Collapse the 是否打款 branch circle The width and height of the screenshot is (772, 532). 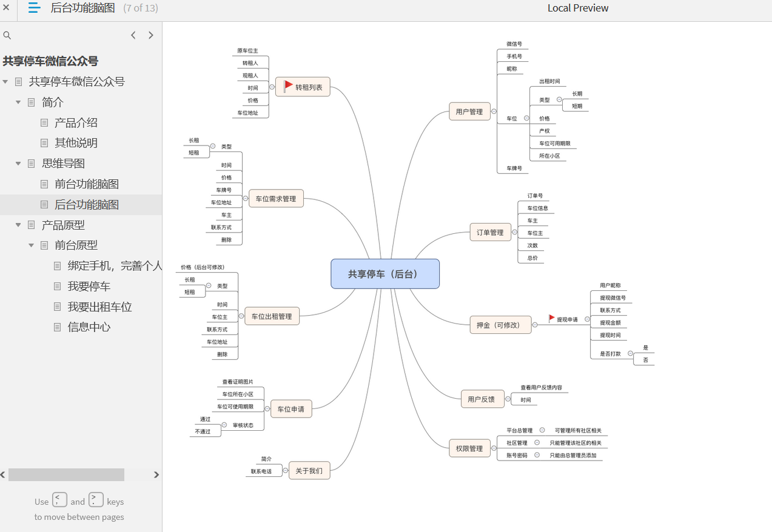tap(631, 353)
